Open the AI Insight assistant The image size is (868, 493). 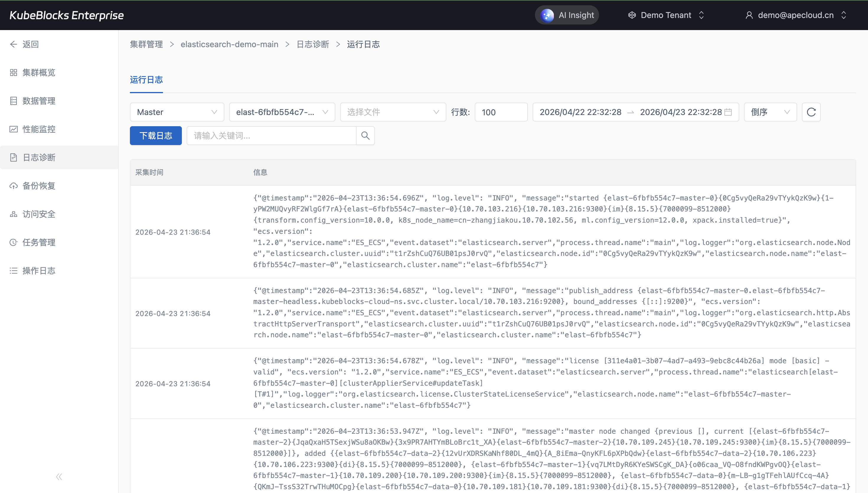pos(567,15)
